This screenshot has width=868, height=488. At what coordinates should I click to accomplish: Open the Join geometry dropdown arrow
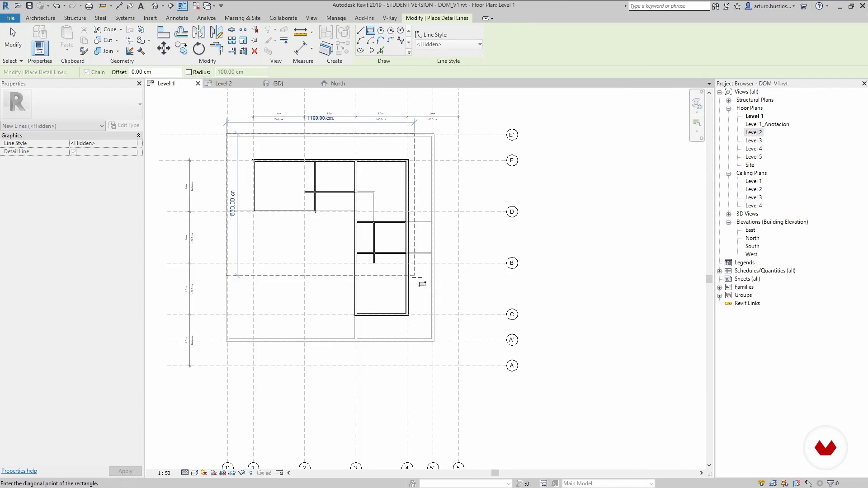[118, 51]
